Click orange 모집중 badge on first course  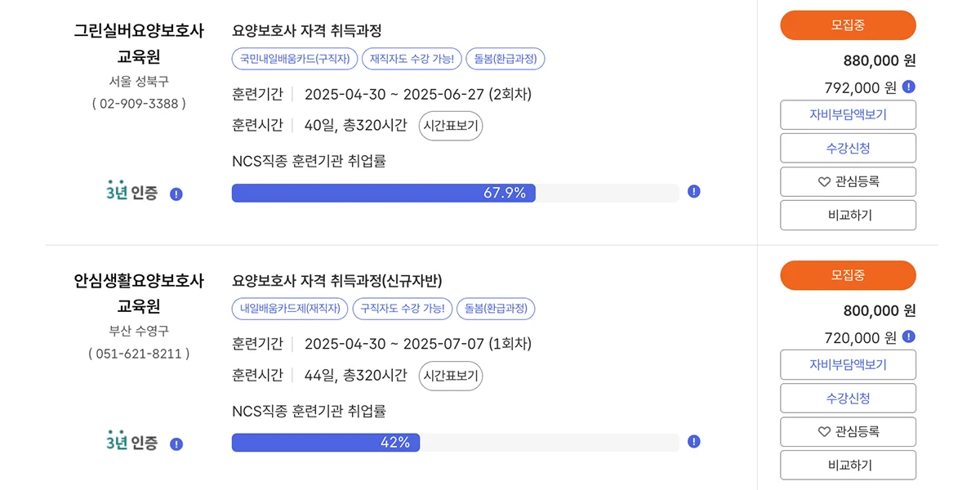(x=848, y=25)
